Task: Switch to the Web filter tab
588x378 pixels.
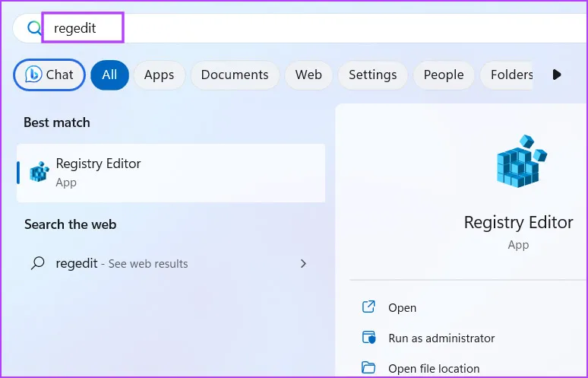Action: [308, 75]
